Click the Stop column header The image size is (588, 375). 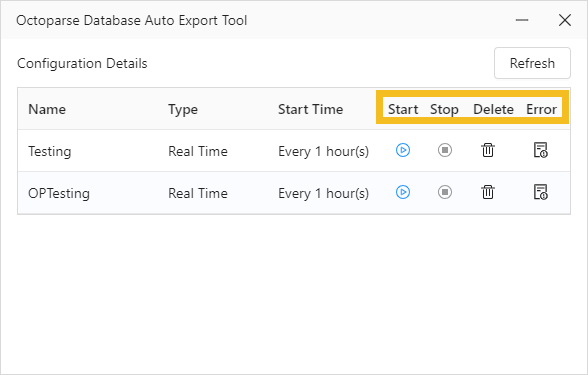(x=444, y=110)
